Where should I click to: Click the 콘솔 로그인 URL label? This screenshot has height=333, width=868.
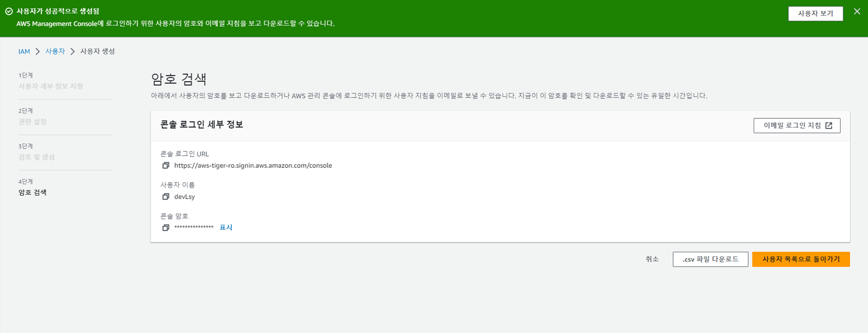click(185, 154)
